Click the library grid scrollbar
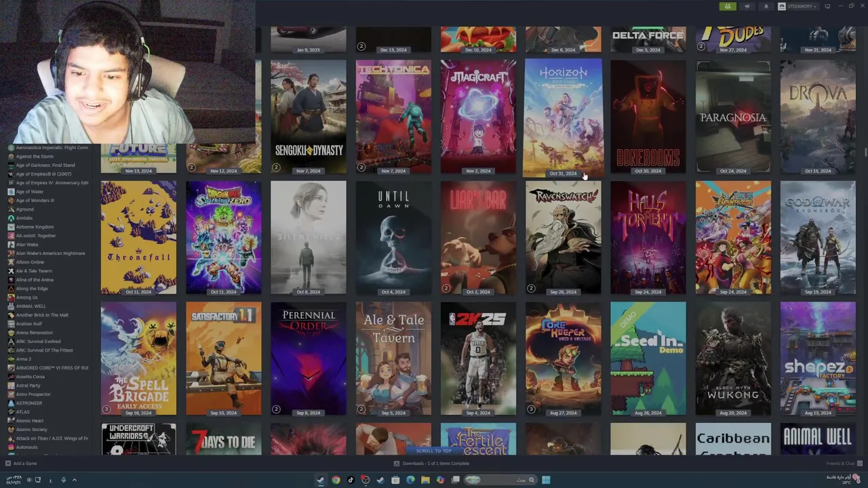Image resolution: width=868 pixels, height=488 pixels. coord(865,152)
